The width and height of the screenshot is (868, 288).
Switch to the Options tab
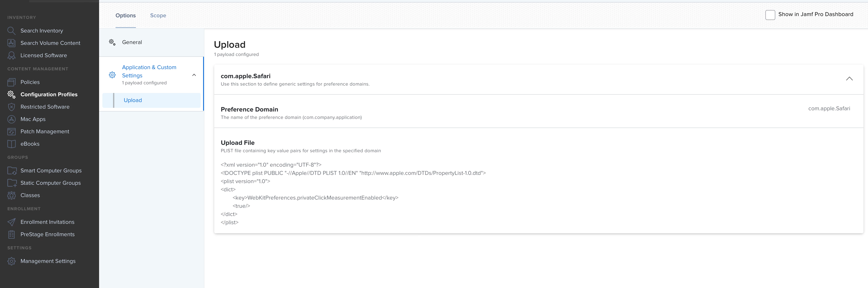[125, 15]
